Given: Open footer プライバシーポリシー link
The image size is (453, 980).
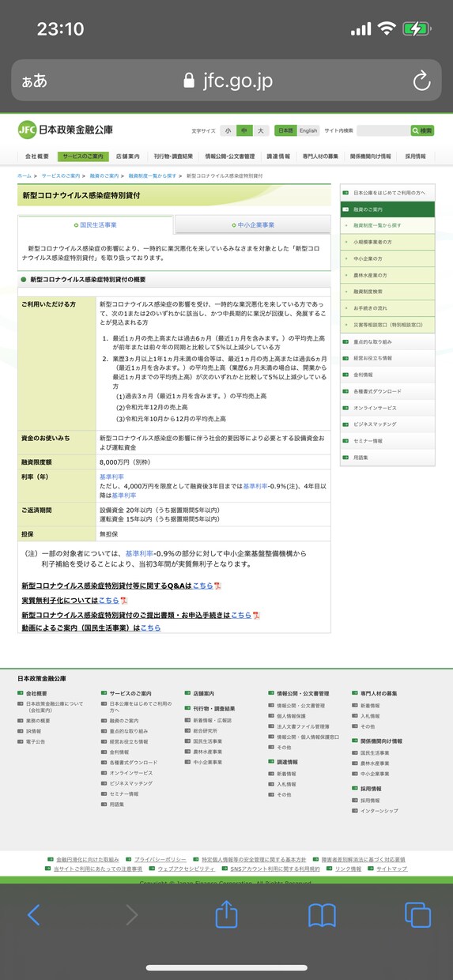Looking at the screenshot, I should click(160, 859).
